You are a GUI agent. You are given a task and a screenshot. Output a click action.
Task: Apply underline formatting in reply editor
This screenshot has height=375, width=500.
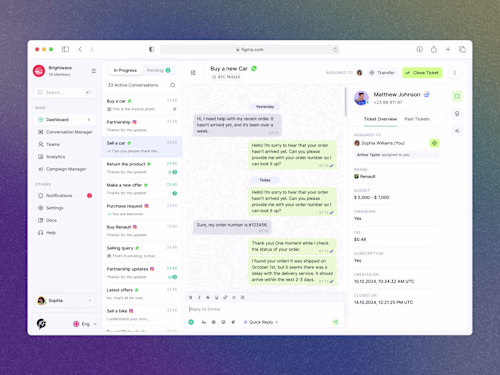coord(216,297)
